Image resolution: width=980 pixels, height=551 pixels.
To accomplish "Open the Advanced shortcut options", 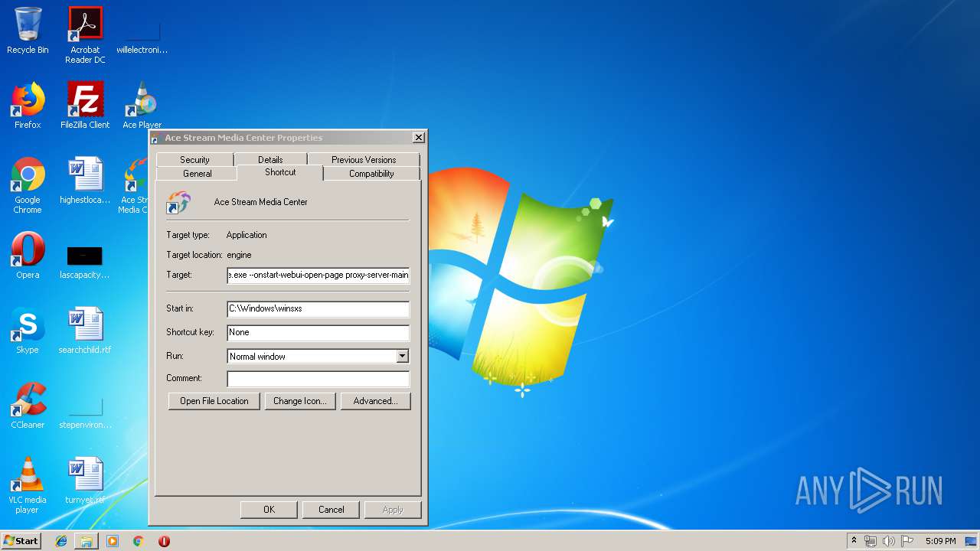I will (x=375, y=401).
